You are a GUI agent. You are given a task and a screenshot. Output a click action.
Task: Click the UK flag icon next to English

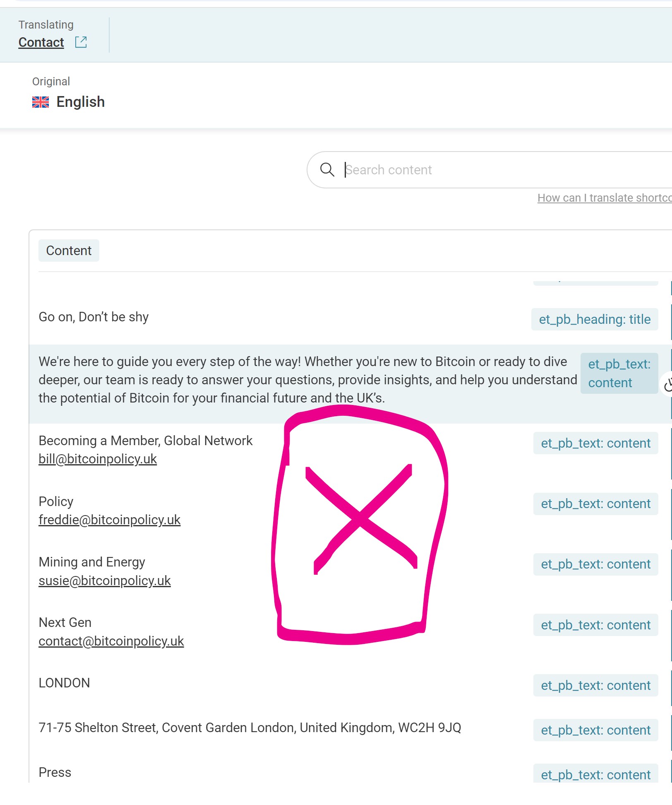click(x=41, y=102)
